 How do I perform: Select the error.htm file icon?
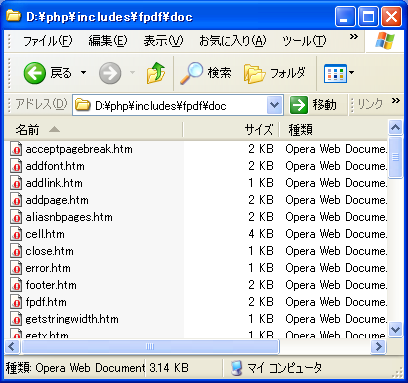pyautogui.click(x=16, y=268)
